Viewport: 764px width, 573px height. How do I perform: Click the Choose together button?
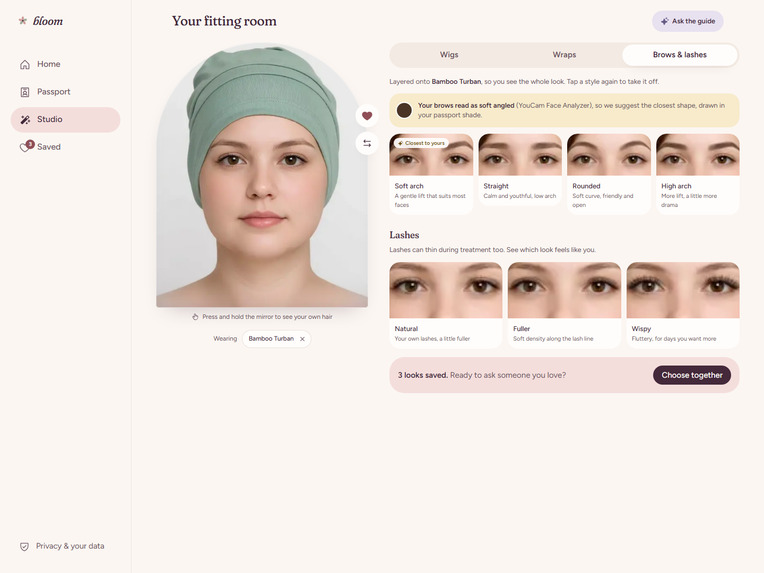pos(691,375)
